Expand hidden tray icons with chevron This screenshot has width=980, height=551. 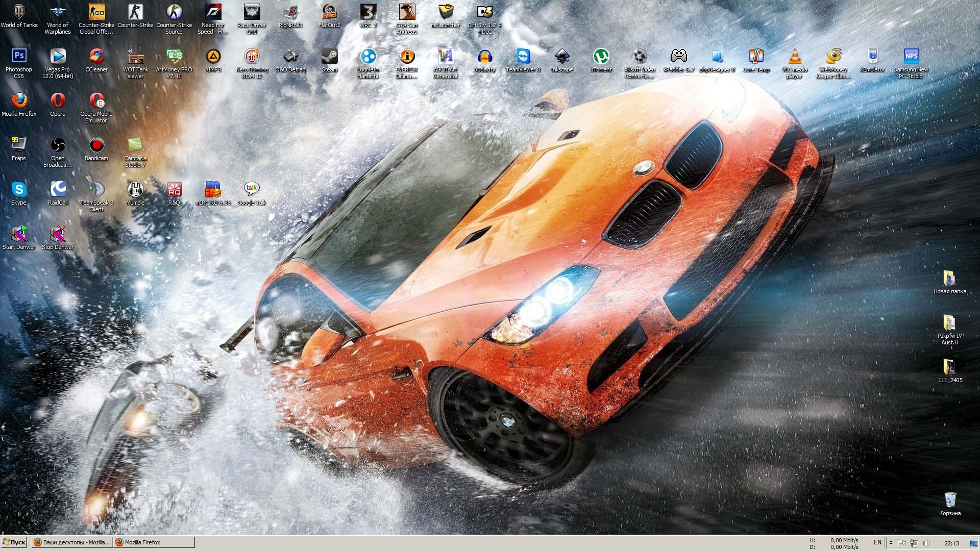click(x=891, y=543)
